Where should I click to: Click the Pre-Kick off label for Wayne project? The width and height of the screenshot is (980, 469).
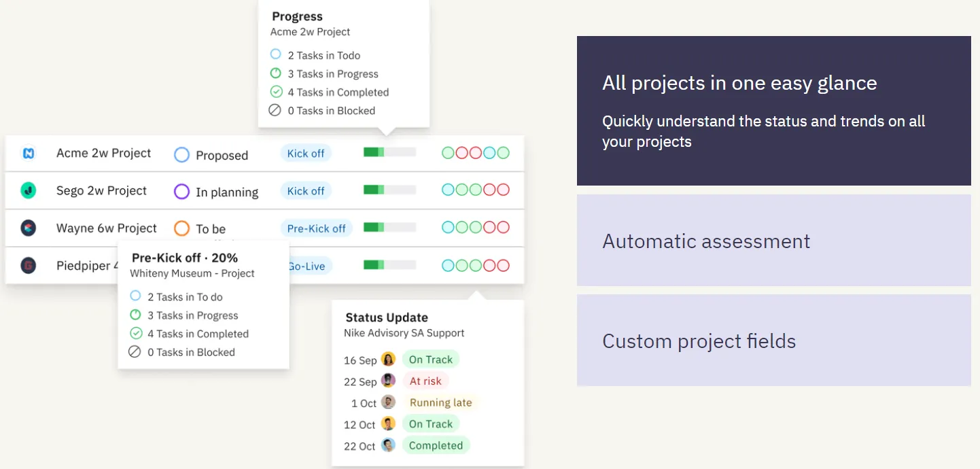pos(316,228)
